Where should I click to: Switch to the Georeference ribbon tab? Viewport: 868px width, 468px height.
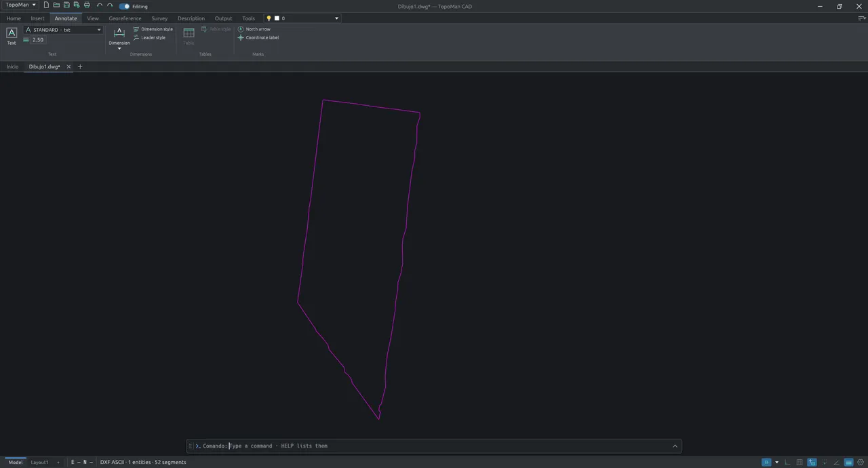tap(125, 18)
